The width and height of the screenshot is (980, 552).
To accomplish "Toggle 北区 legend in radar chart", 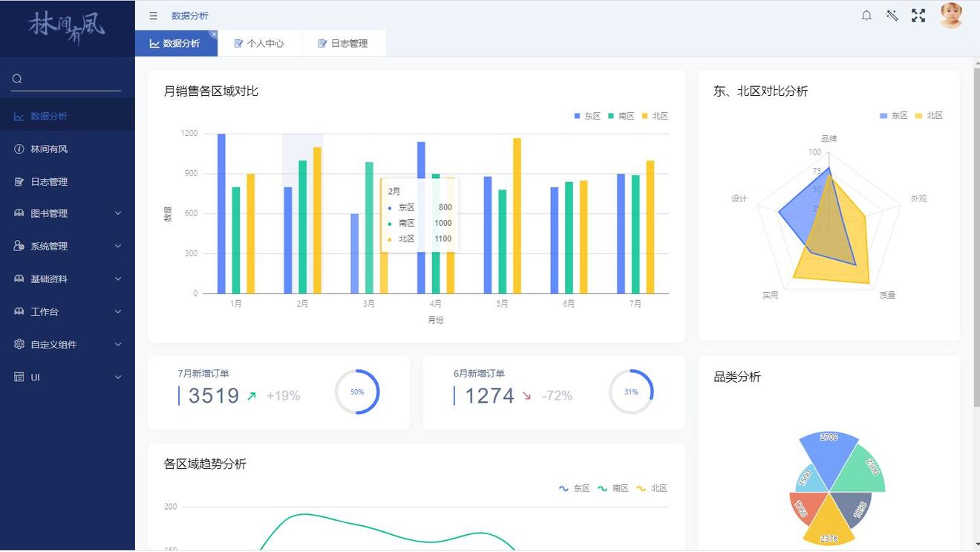I will click(928, 116).
